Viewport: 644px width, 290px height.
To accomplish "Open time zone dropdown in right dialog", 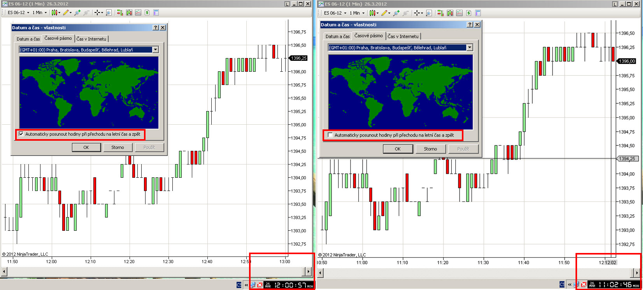I will (470, 48).
